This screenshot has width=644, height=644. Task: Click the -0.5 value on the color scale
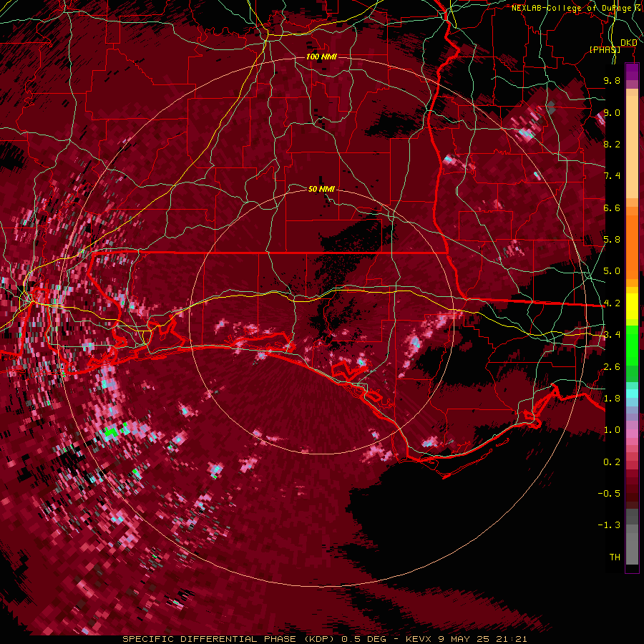pos(609,494)
